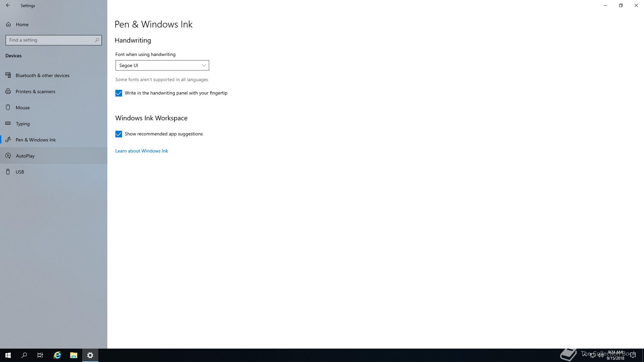Viewport: 644px width, 362px height.
Task: Select the Mouse settings page
Action: (x=54, y=108)
